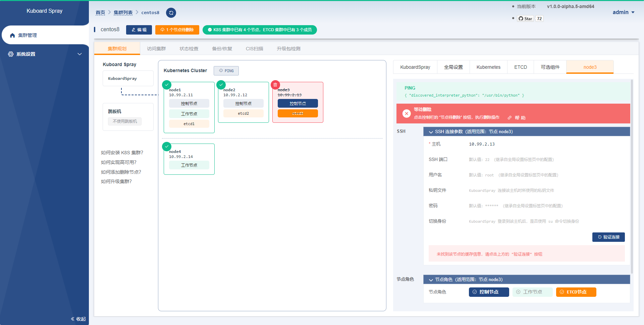Select the node2 card
This screenshot has width=644, height=325.
(244, 102)
